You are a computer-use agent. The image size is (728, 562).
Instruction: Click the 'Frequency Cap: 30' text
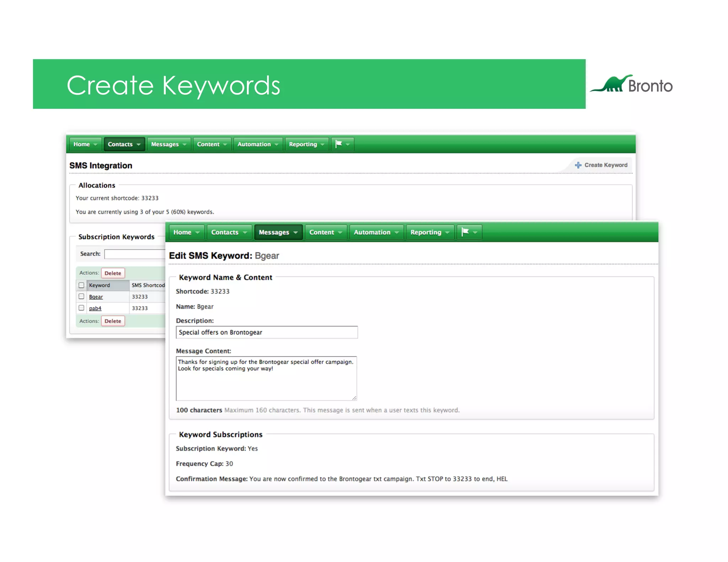204,464
